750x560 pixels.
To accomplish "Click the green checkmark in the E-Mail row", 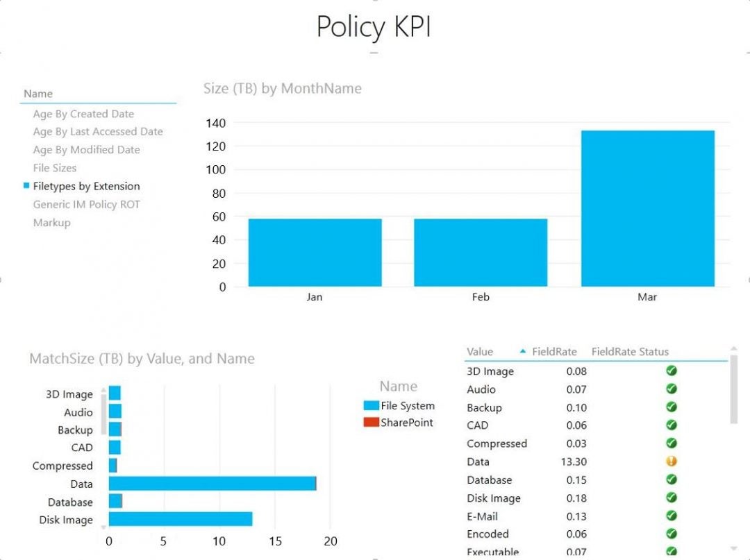I will pos(671,516).
